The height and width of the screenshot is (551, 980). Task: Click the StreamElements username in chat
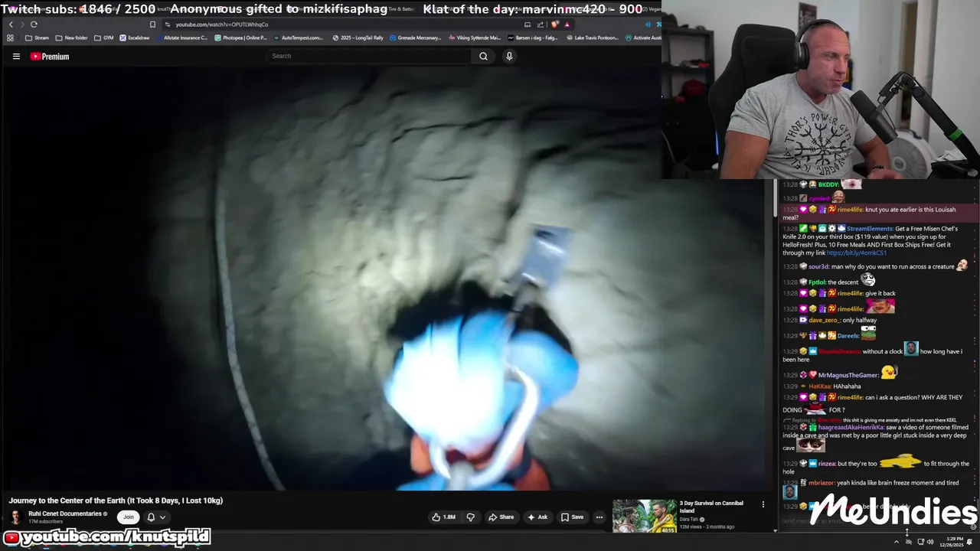click(x=870, y=229)
